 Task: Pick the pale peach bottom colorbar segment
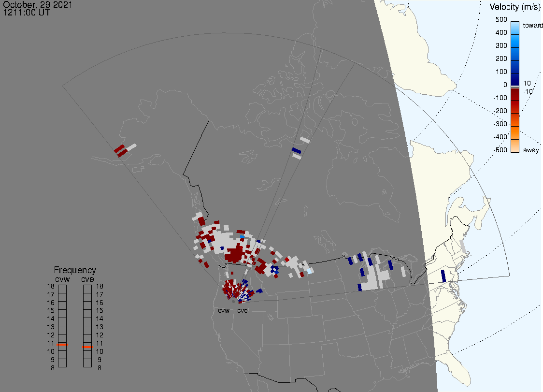(x=515, y=145)
